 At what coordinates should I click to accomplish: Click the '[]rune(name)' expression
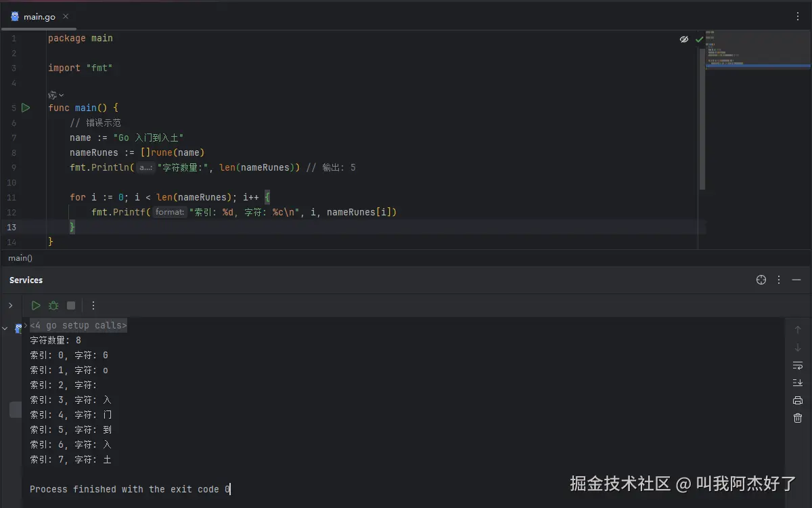(173, 152)
